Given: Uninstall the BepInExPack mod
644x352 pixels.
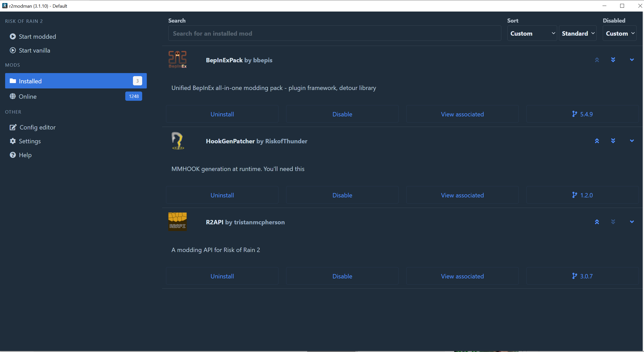Looking at the screenshot, I should (x=222, y=114).
